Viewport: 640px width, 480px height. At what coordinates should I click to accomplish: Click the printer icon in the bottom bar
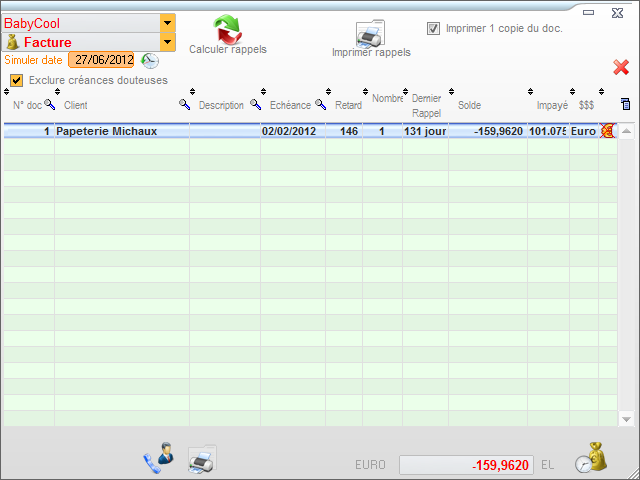point(202,460)
